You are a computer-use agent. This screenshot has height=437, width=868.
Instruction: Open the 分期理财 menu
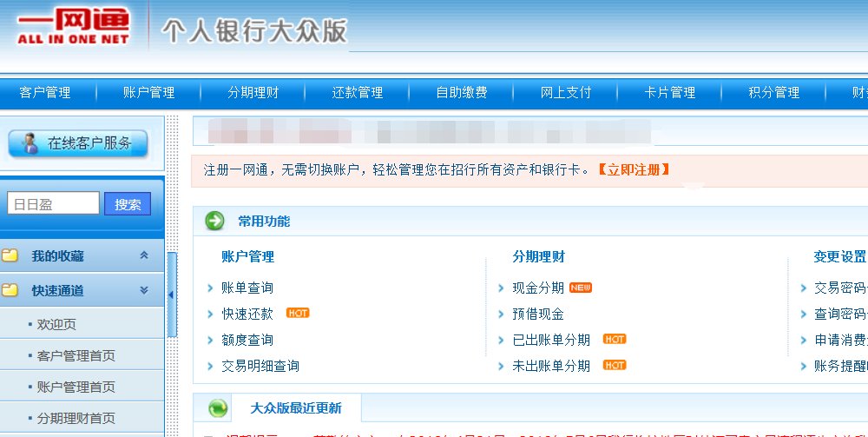pyautogui.click(x=253, y=92)
